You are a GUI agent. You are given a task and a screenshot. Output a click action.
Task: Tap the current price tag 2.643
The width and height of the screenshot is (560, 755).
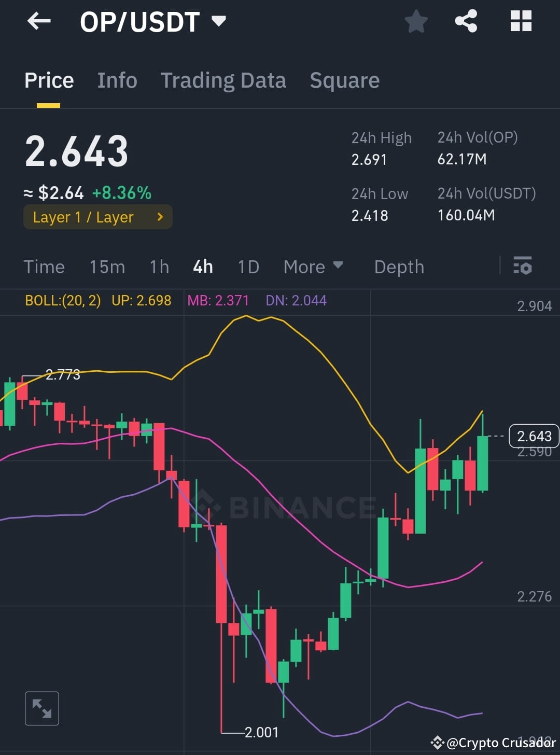(534, 436)
